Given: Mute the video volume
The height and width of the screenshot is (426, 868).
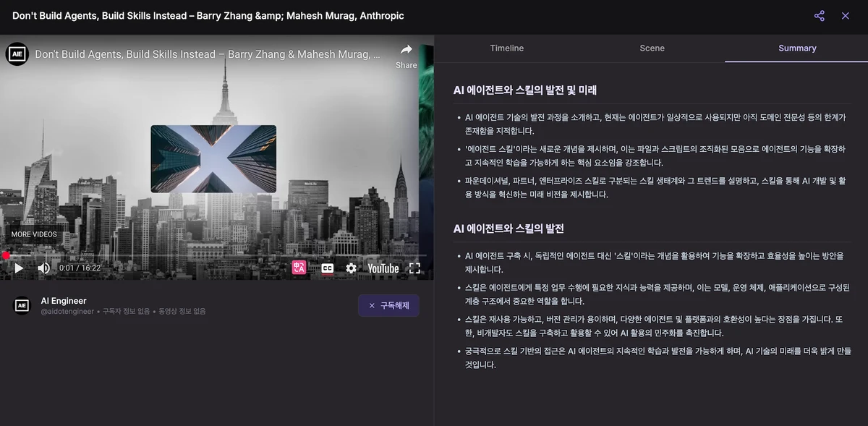Looking at the screenshot, I should 44,268.
